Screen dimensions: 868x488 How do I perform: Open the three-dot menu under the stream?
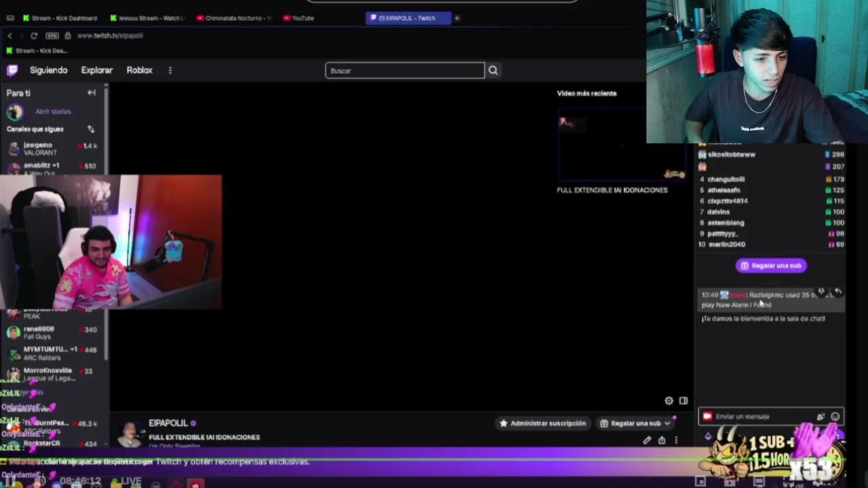[x=676, y=440]
